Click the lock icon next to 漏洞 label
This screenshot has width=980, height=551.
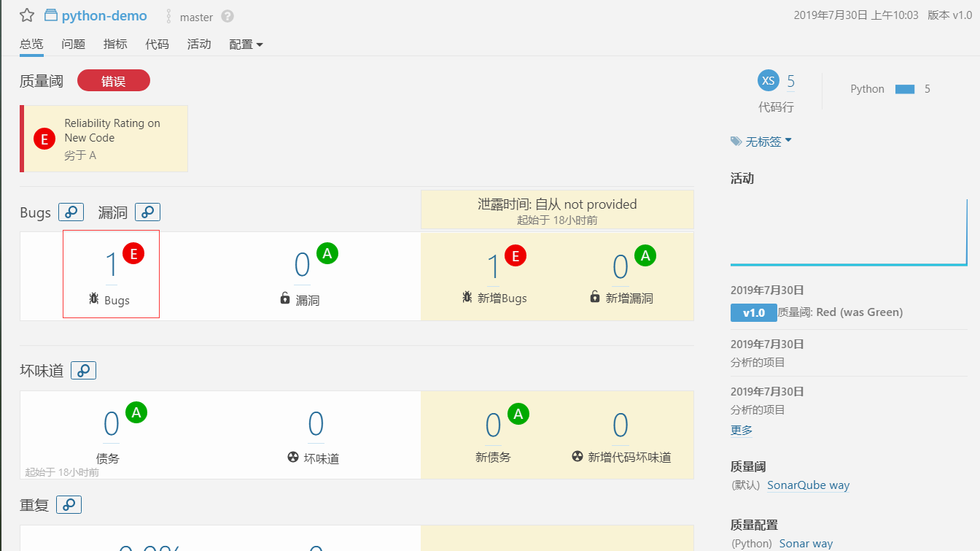point(285,298)
